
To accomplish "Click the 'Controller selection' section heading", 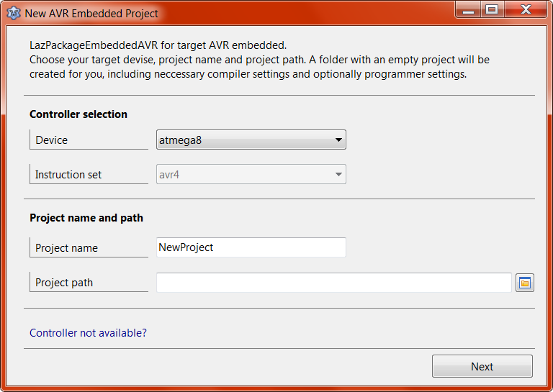I will coord(78,114).
